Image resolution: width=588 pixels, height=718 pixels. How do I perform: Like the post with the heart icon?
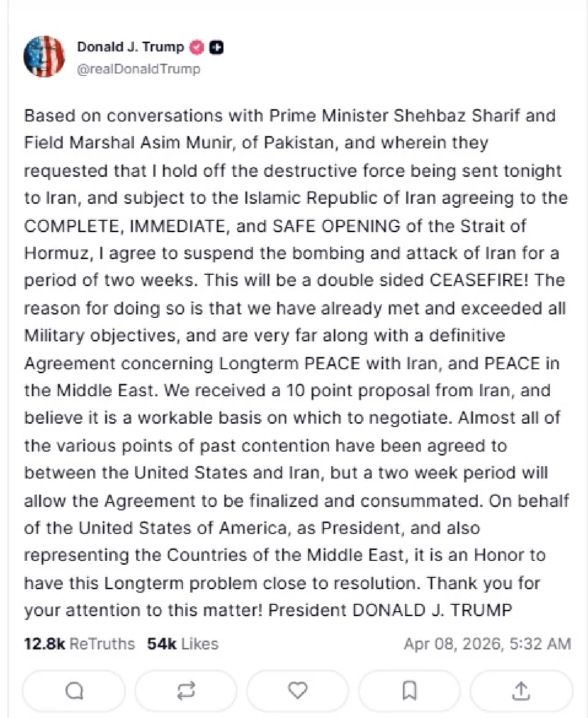(x=297, y=691)
